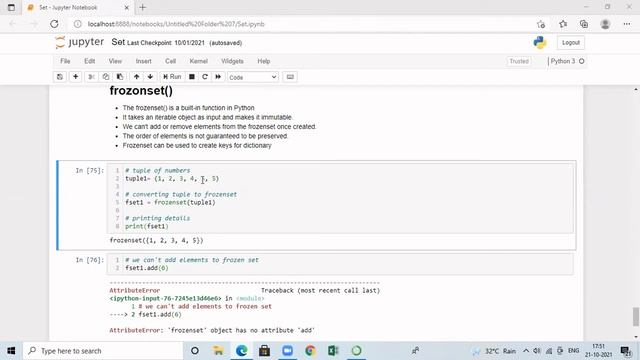Screen dimensions: 640x360
Task: Open the browser tab actions menu icon
Action: 11,7
